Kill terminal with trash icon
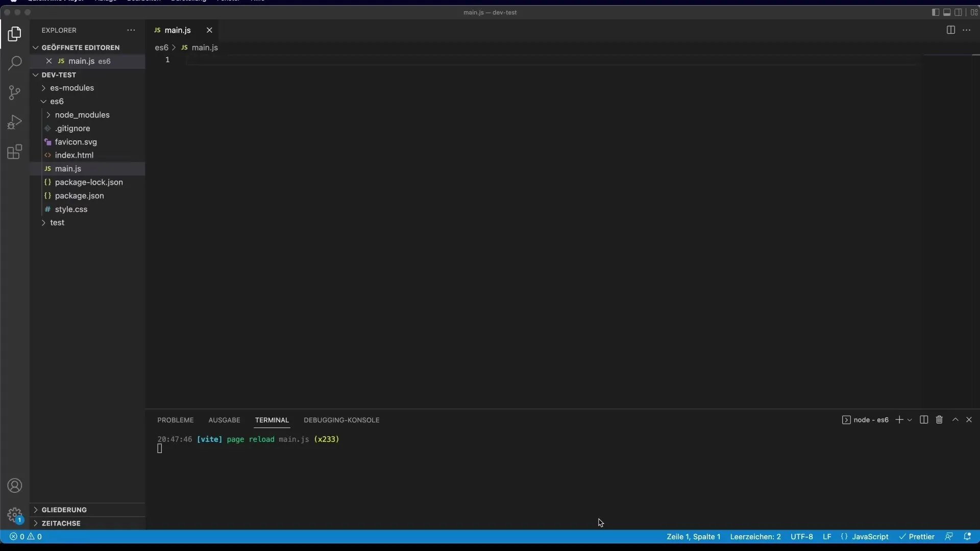 pos(939,420)
